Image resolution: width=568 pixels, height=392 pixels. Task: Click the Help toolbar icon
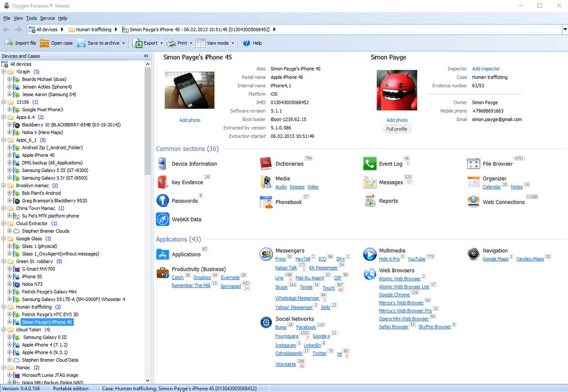coord(246,43)
